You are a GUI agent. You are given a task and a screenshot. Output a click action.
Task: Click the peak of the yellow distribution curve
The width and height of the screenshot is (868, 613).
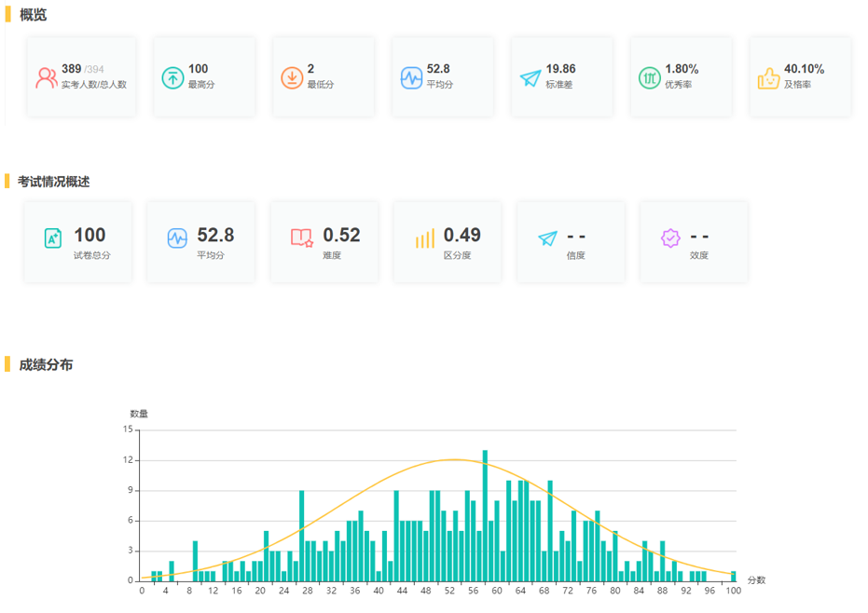454,460
